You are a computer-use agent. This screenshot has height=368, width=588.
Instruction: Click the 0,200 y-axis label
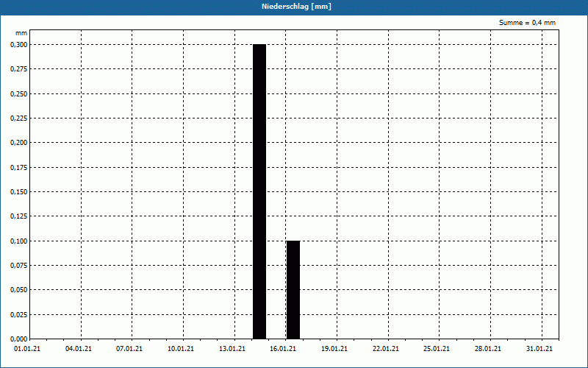point(19,143)
